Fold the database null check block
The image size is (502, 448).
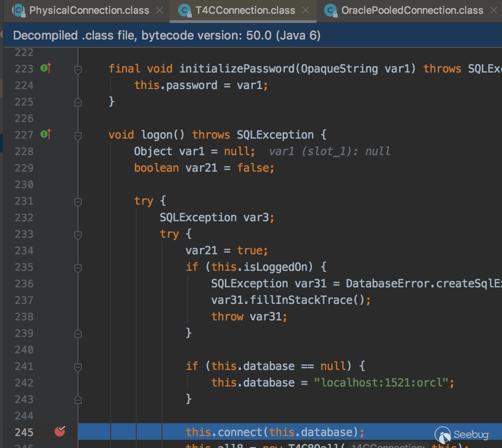78,367
